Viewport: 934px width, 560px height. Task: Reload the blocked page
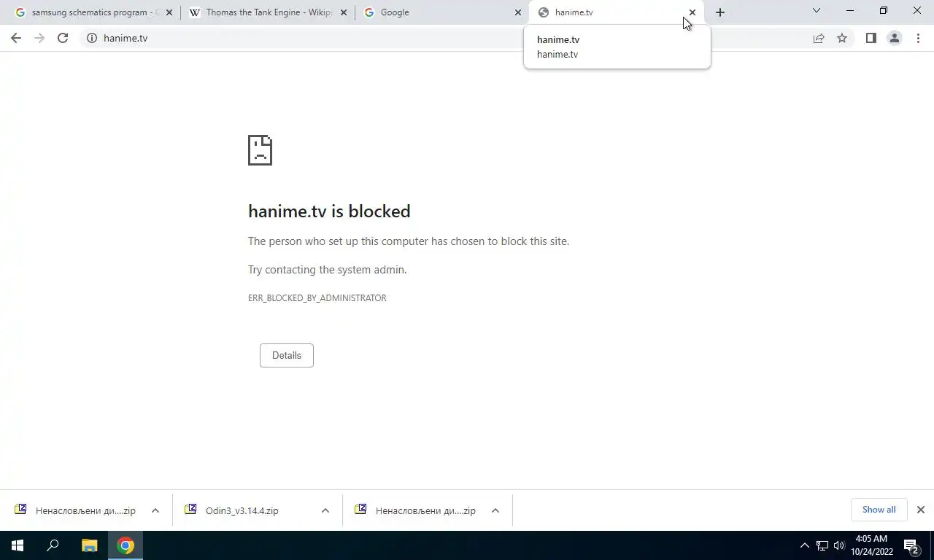63,38
